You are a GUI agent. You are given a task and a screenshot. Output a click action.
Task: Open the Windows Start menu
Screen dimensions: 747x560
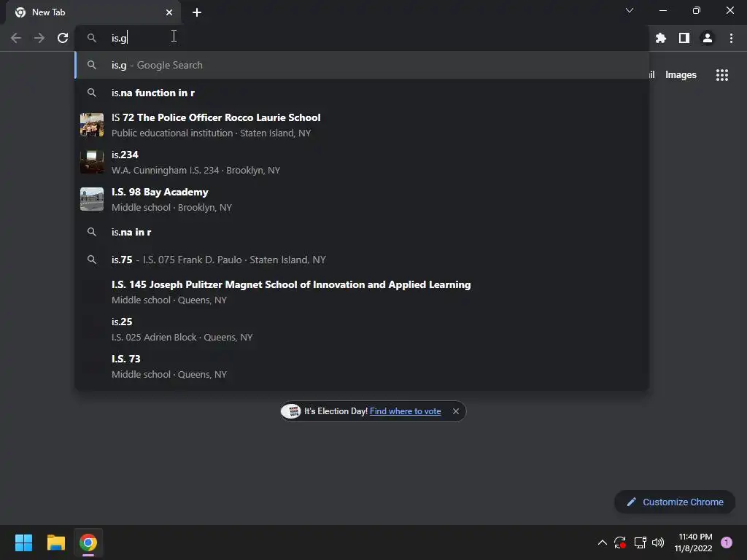(23, 542)
